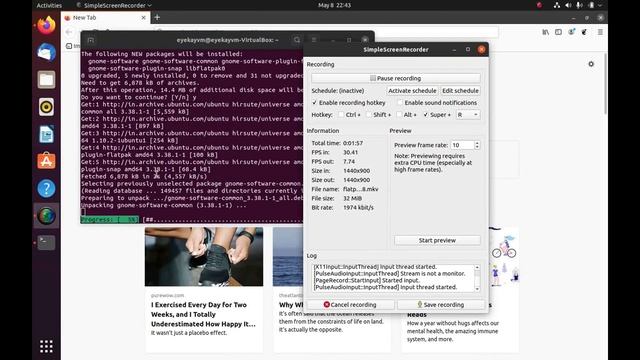This screenshot has width=640, height=360.
Task: Click the ocean article thumbnail
Action: tap(288, 257)
